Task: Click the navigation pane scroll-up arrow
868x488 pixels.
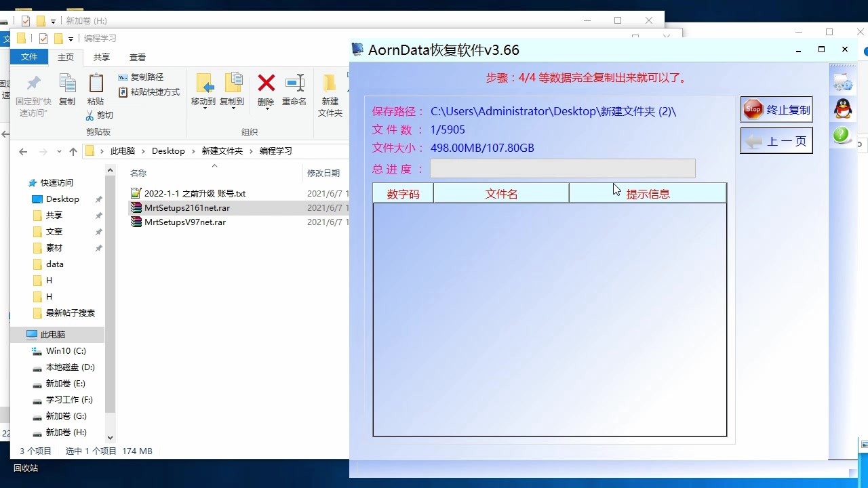Action: 111,171
